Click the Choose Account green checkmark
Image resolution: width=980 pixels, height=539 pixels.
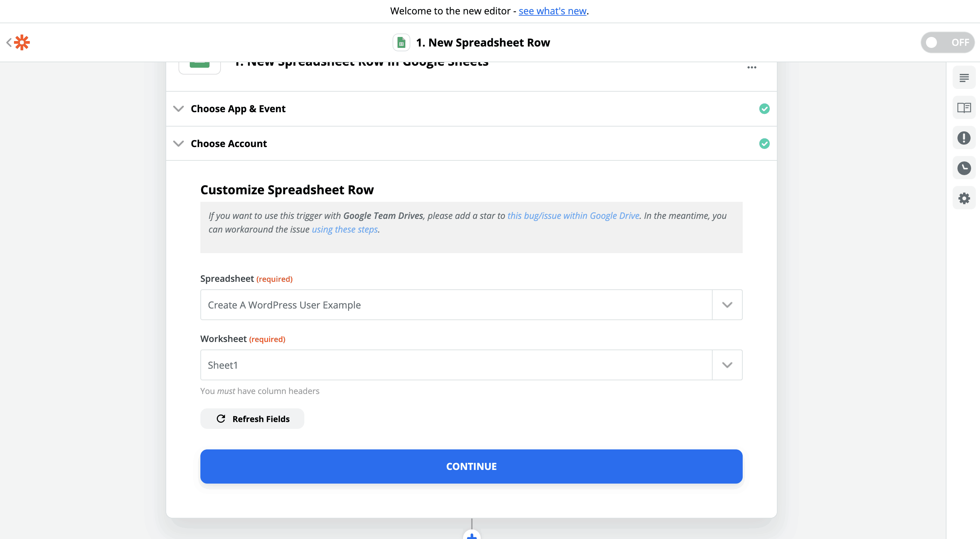tap(764, 144)
